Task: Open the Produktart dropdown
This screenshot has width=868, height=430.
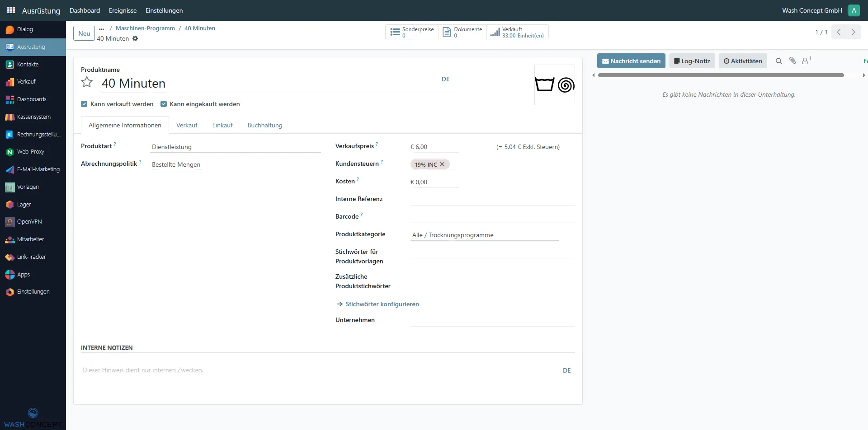Action: 235,147
